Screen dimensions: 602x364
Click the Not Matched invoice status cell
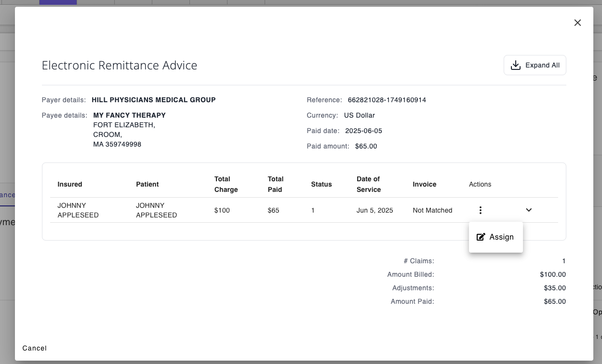432,210
